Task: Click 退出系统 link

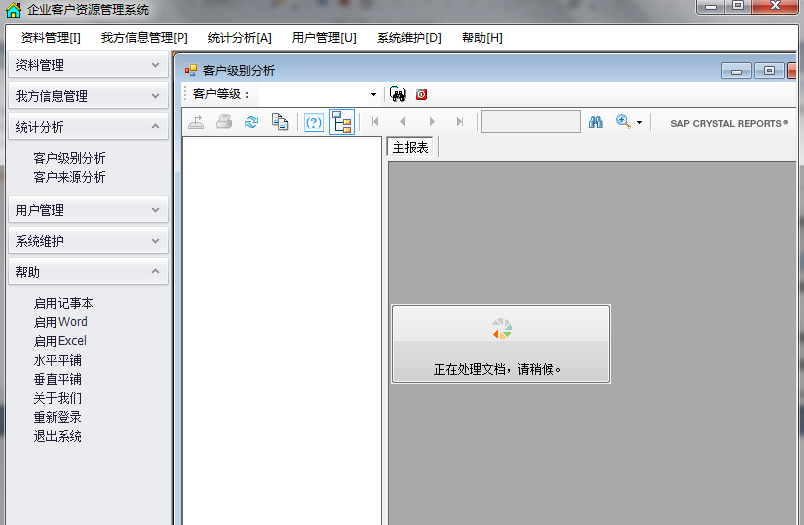Action: [57, 436]
